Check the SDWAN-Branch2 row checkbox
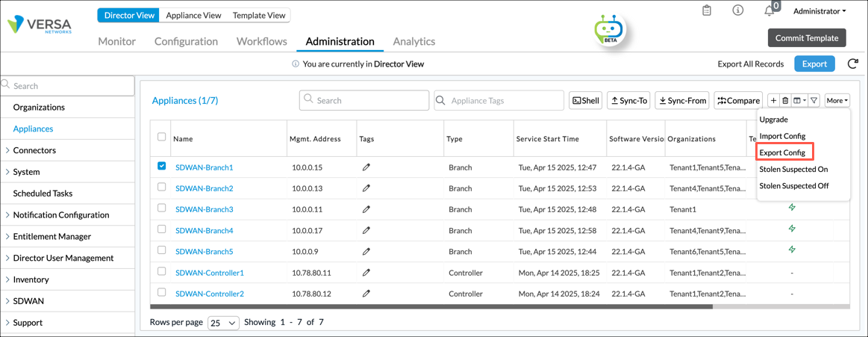The image size is (868, 337). [x=162, y=188]
